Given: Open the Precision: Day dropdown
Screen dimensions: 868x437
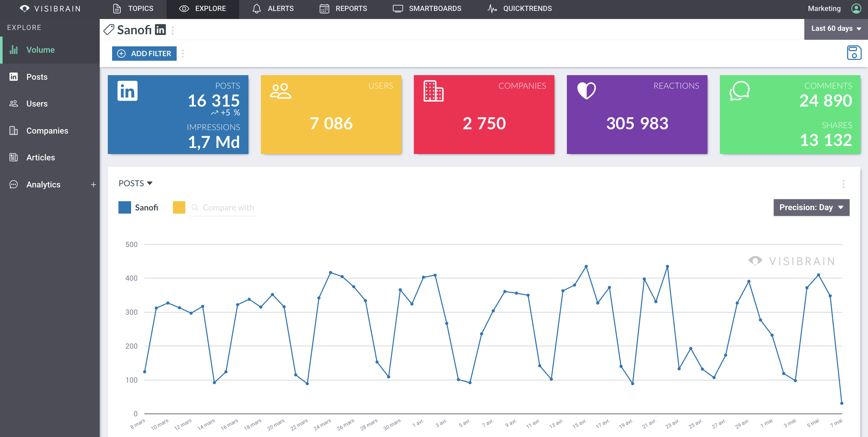Looking at the screenshot, I should pyautogui.click(x=811, y=207).
